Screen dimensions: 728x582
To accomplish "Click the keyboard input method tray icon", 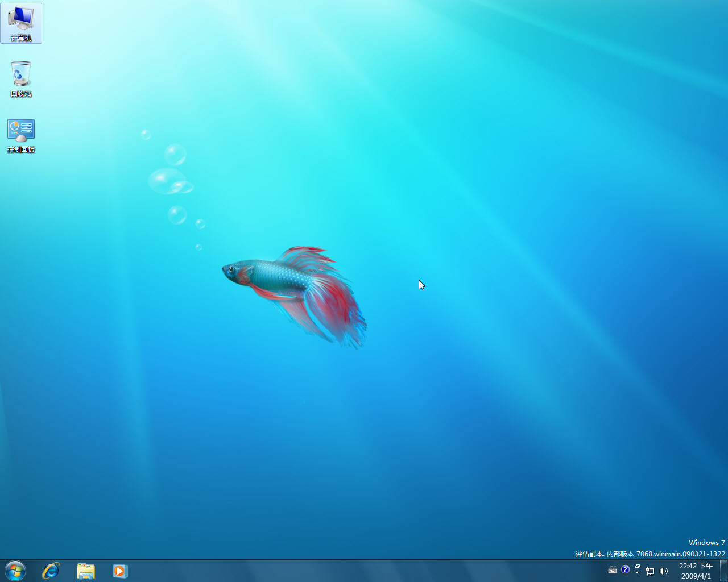I will point(613,569).
